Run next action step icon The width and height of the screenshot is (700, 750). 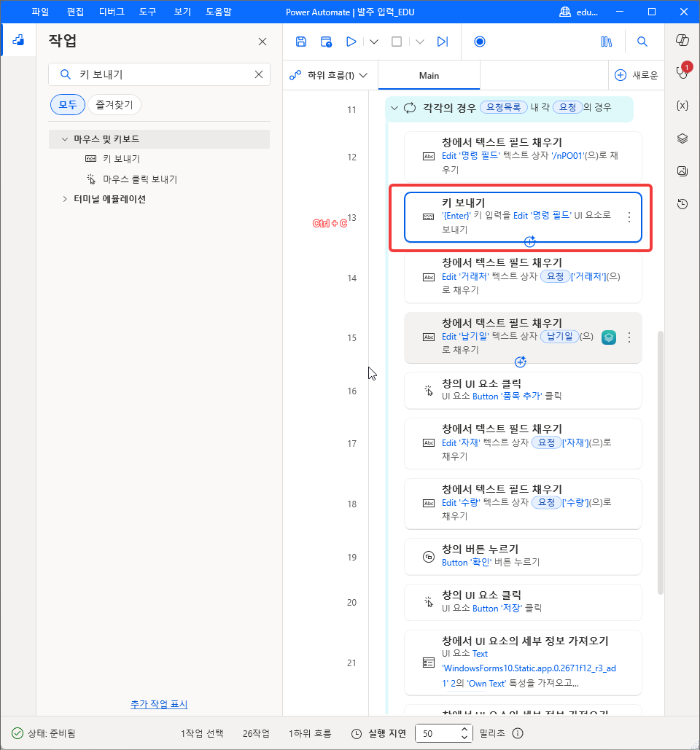click(x=443, y=42)
